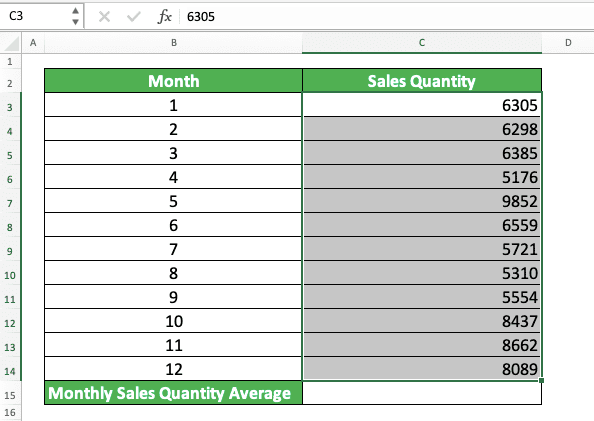Click Month cell containing 5
The height and width of the screenshot is (421, 594).
174,201
